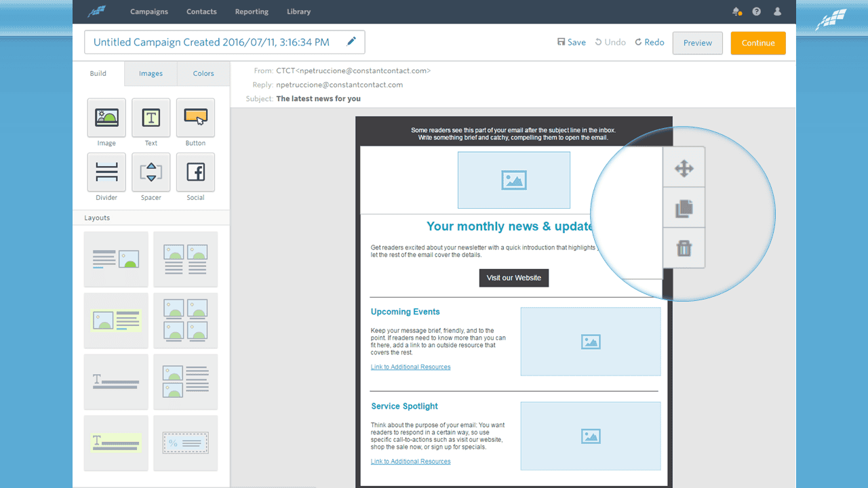Click the delete block trash icon

pyautogui.click(x=684, y=248)
